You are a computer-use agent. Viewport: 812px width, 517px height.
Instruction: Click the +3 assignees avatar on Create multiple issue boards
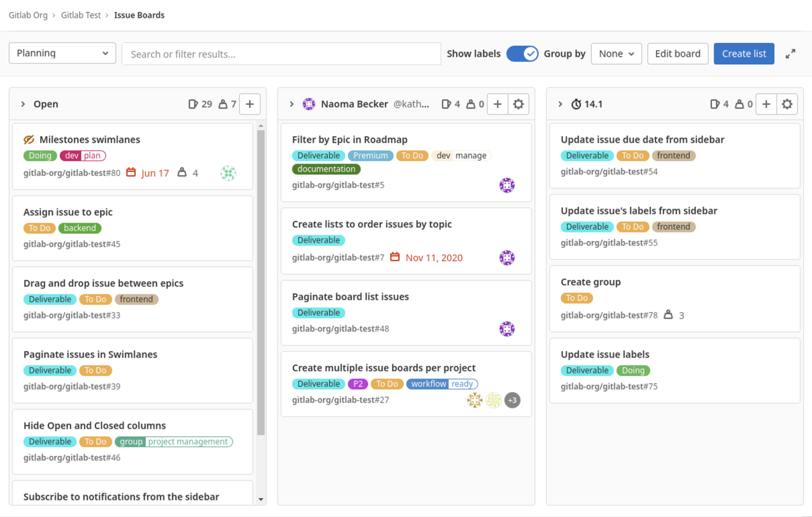[x=512, y=400]
